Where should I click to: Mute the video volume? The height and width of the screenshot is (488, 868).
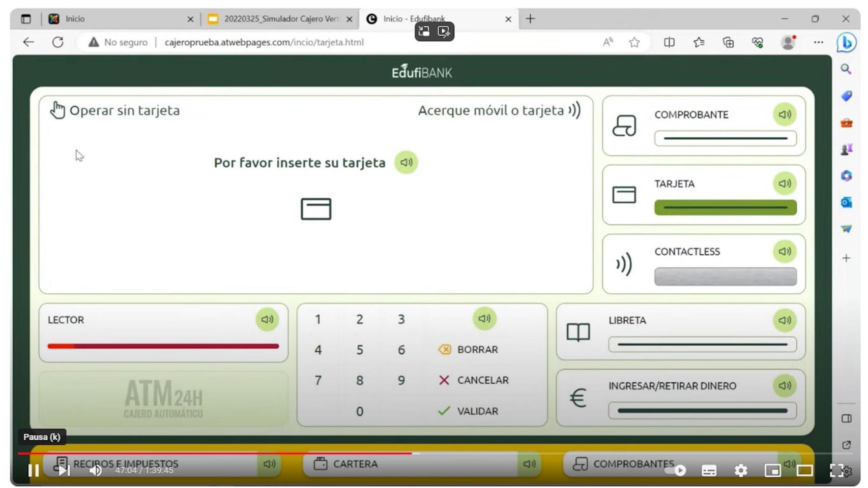95,471
